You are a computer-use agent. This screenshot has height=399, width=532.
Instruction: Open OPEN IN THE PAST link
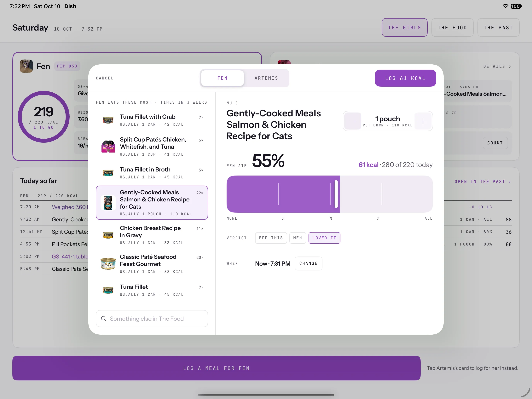tap(483, 182)
